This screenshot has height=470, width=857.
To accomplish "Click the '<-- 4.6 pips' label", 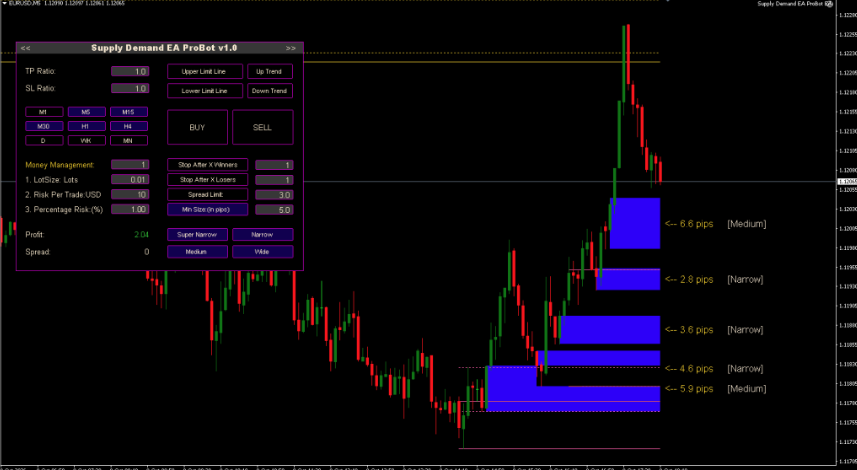I will coord(689,369).
